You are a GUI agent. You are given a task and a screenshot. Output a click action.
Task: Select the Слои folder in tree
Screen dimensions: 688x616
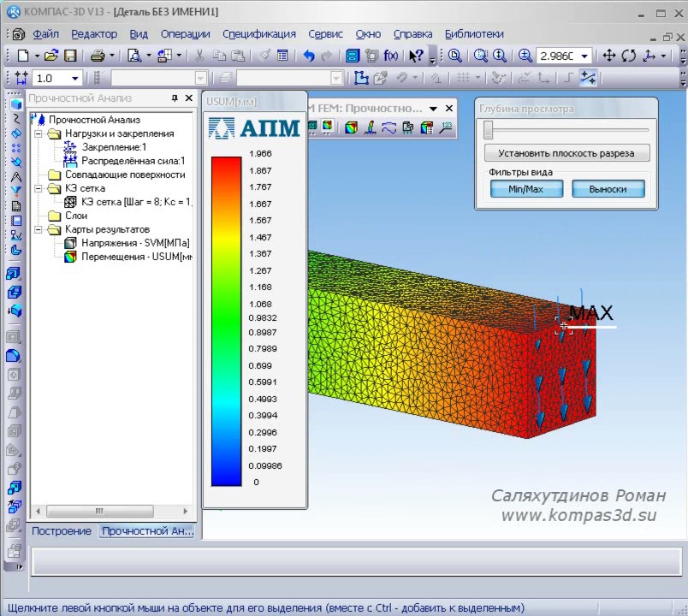pos(76,216)
